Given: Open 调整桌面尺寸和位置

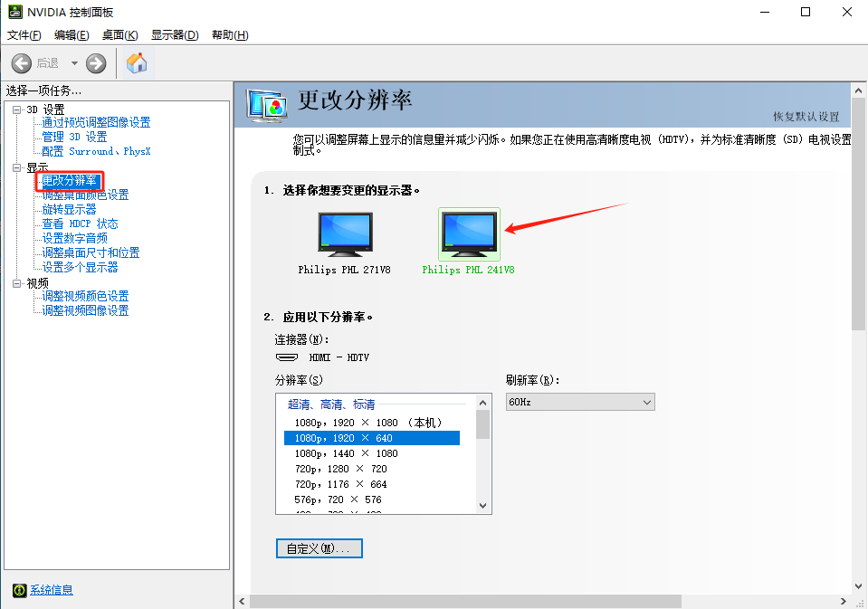Looking at the screenshot, I should point(91,252).
